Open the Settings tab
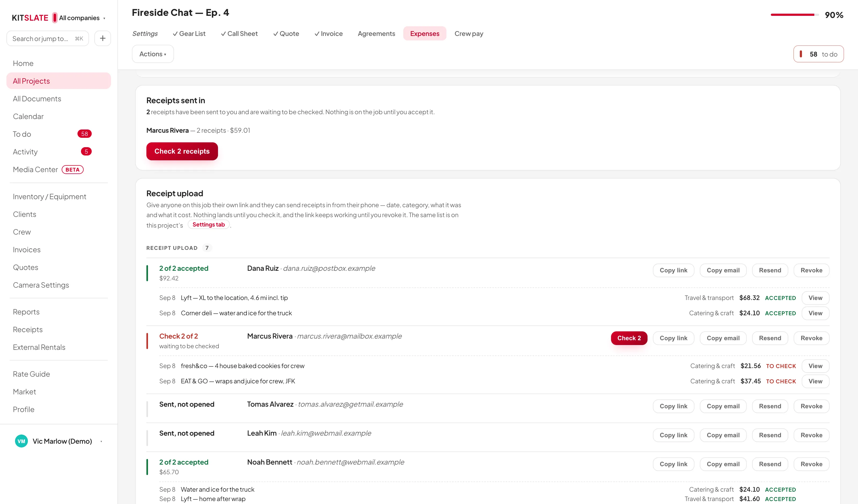 [x=145, y=33]
